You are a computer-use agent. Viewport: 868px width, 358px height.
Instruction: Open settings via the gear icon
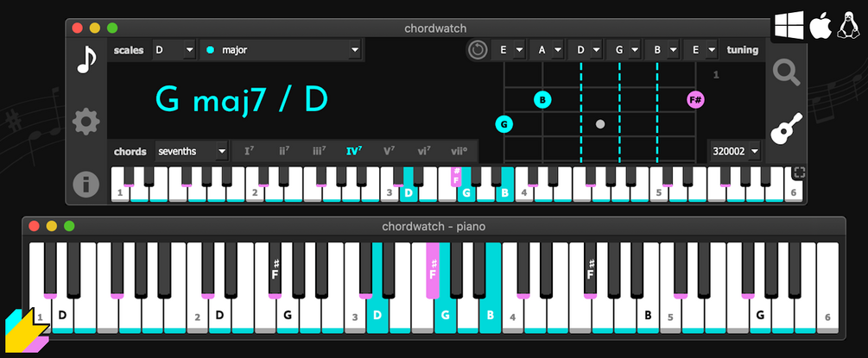coord(86,122)
